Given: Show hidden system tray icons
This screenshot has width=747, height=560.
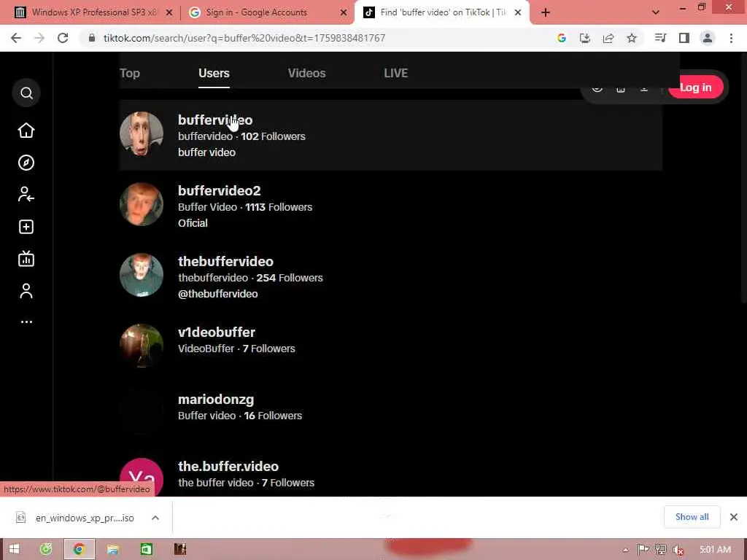Looking at the screenshot, I should (x=625, y=550).
